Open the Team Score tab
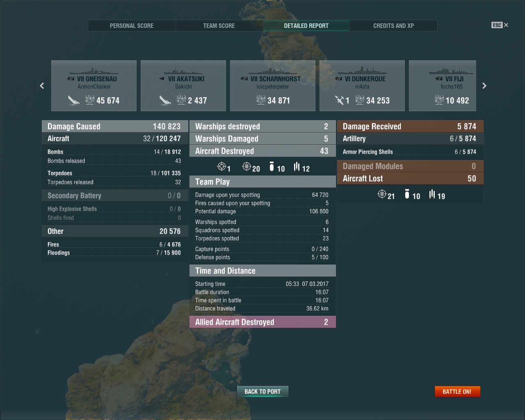Viewport: 525px width, 420px height. (x=219, y=25)
